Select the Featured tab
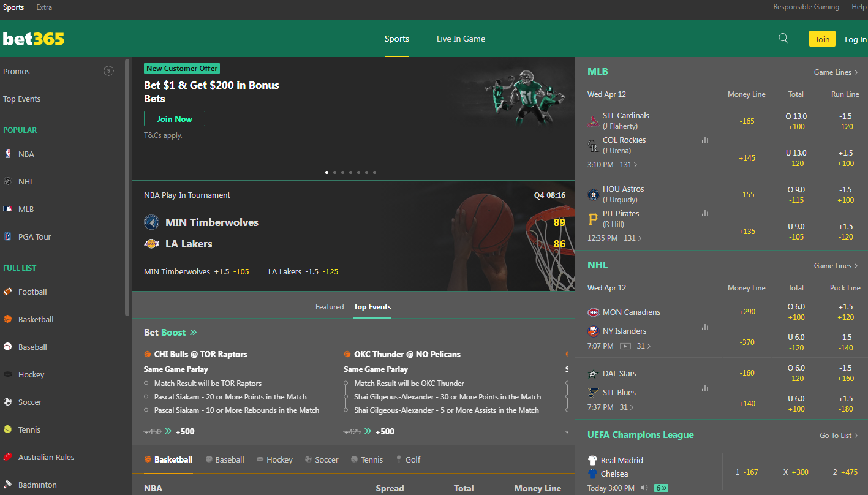868x495 pixels. [330, 307]
